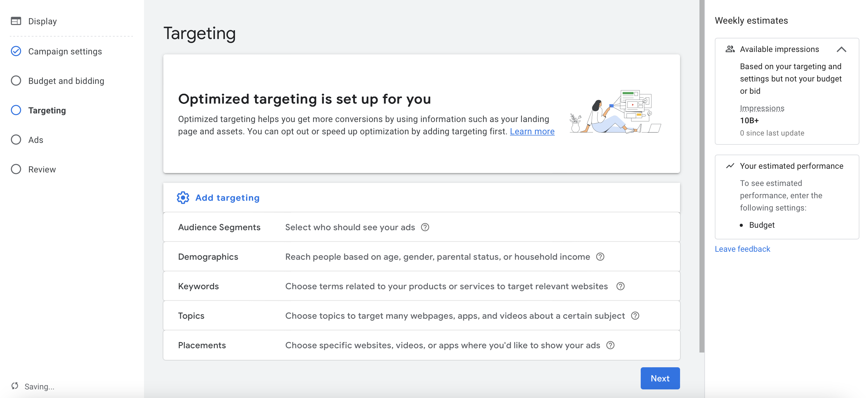Viewport: 868px width, 398px height.
Task: Go to the Review step
Action: [x=42, y=169]
